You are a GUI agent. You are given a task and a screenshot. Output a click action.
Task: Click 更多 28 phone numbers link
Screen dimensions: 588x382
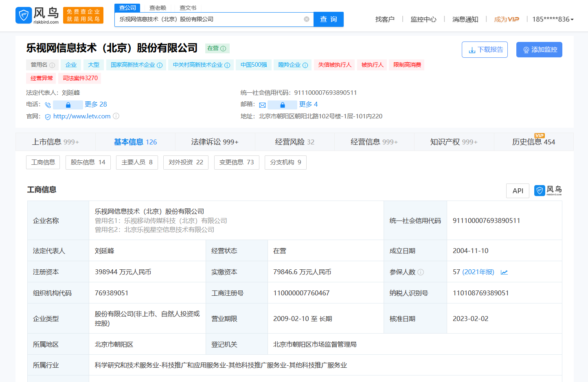tap(96, 104)
